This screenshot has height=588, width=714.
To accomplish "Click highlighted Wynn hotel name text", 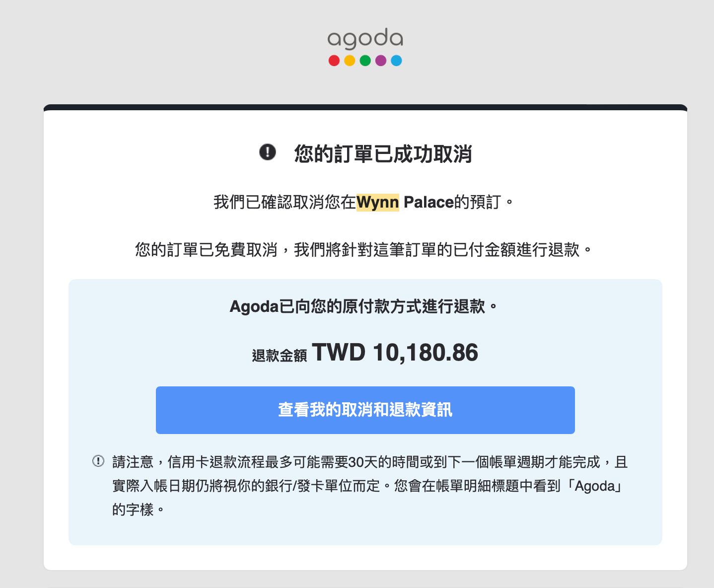I will (378, 202).
